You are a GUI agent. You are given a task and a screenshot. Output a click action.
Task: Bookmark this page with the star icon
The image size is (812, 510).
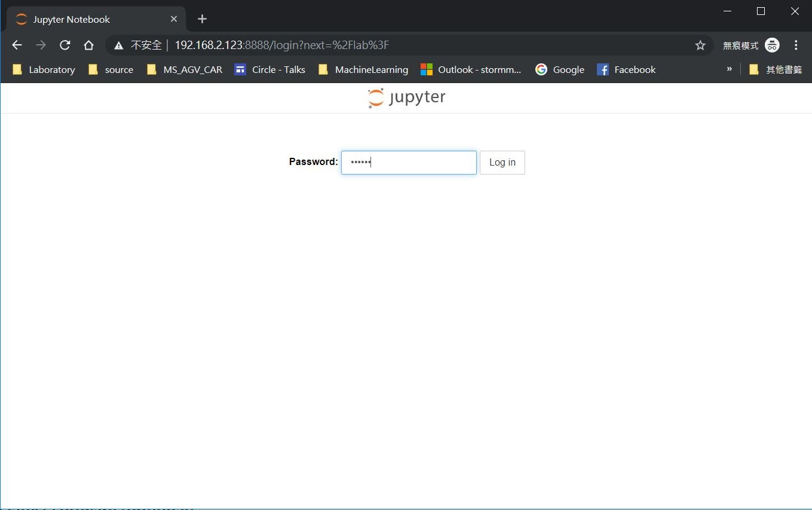(x=700, y=45)
